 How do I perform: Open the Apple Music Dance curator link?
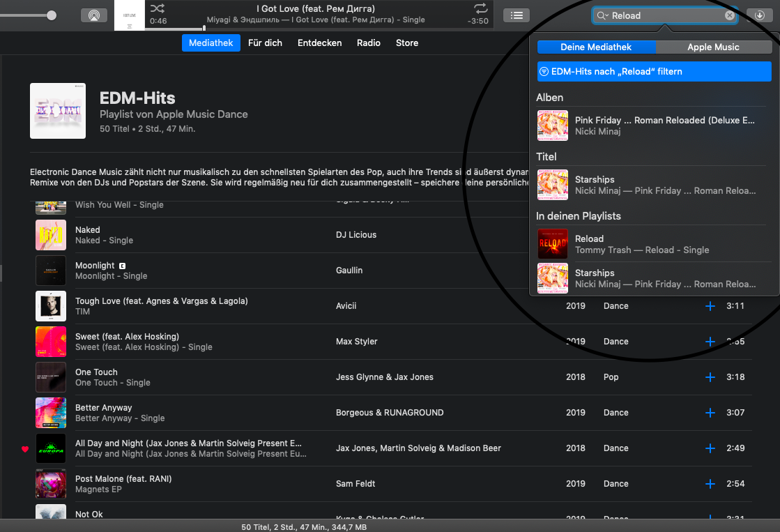tap(202, 114)
